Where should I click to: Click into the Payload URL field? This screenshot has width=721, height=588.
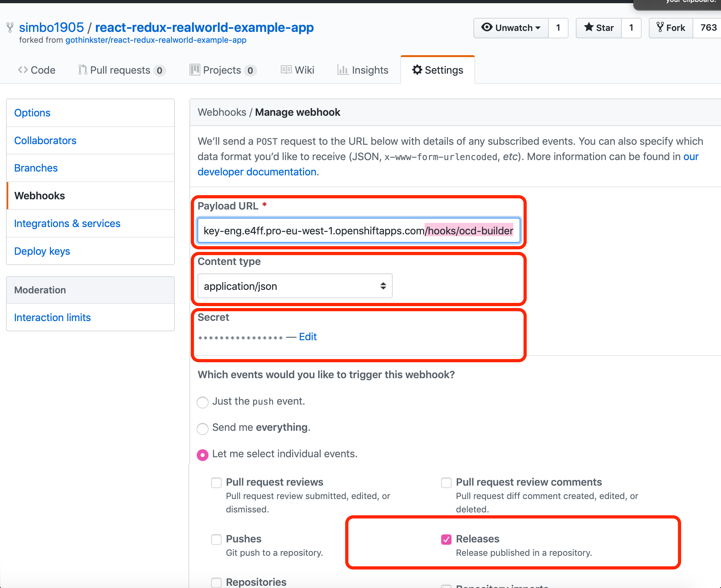pyautogui.click(x=359, y=230)
